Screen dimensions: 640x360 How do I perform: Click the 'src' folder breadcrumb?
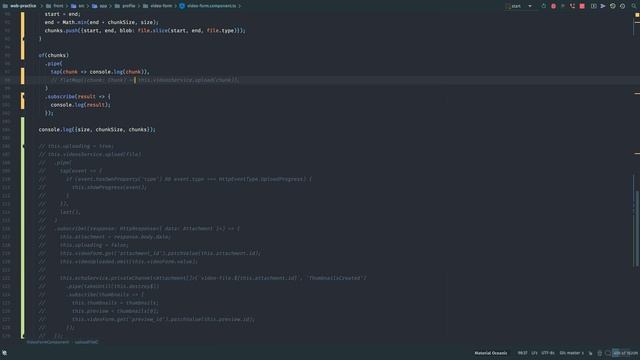pos(81,6)
